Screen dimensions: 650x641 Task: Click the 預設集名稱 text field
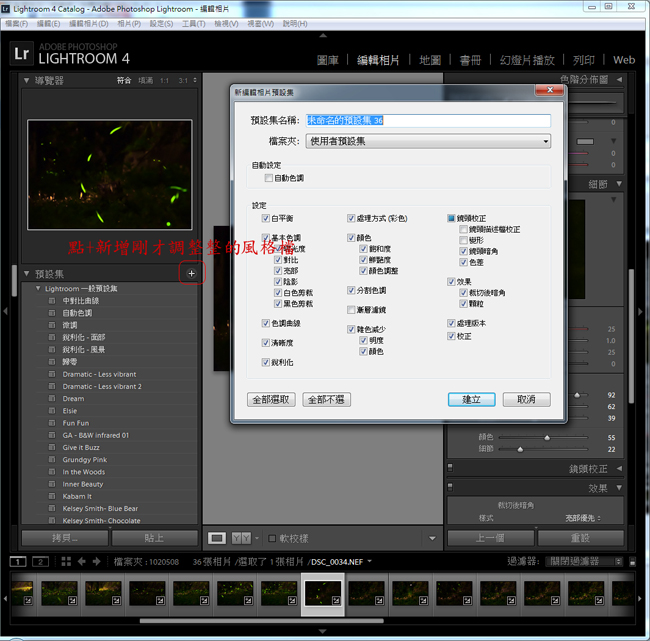point(428,121)
